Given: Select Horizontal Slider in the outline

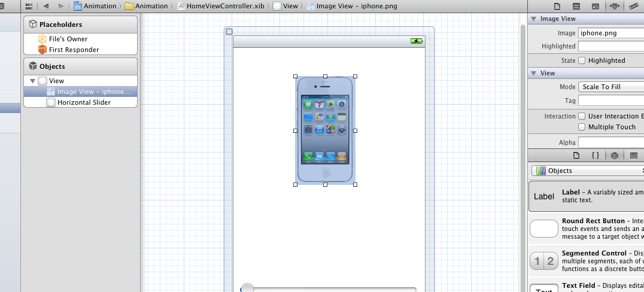Looking at the screenshot, I should coord(80,102).
